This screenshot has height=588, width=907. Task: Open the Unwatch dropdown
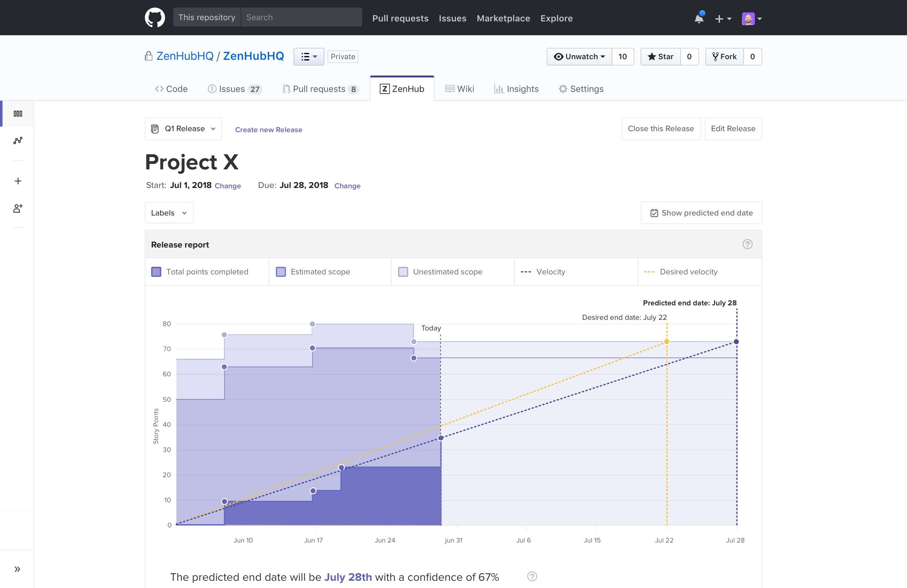coord(579,56)
